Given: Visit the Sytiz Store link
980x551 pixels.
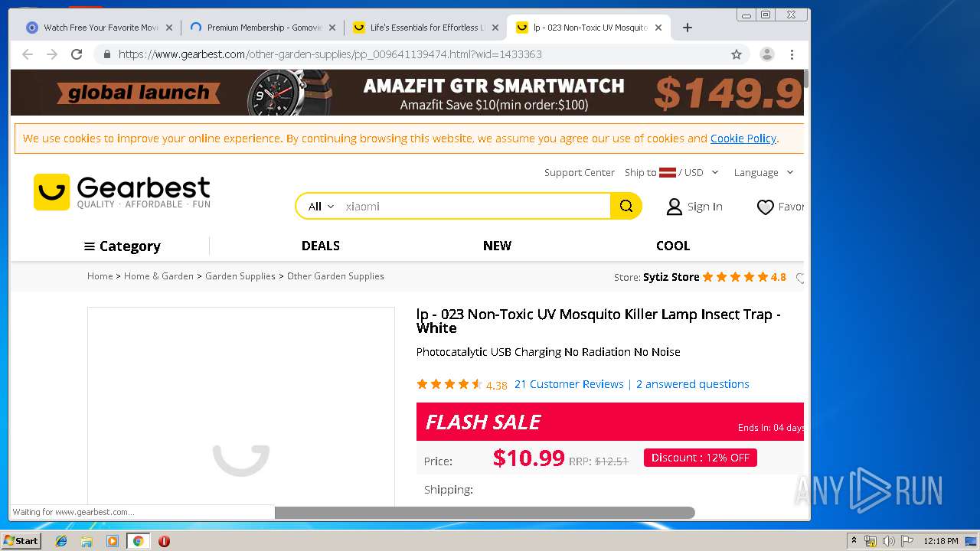Looking at the screenshot, I should pyautogui.click(x=671, y=277).
